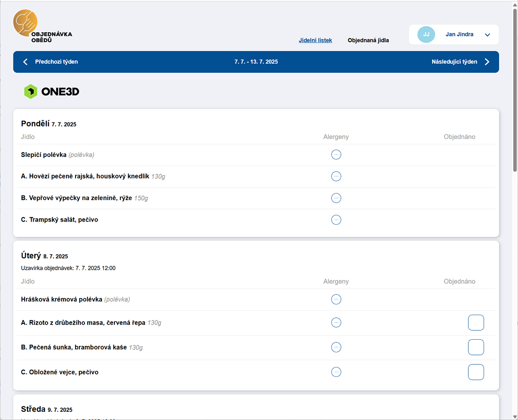Show allergens for Slepičí polévka
This screenshot has width=518, height=420.
point(336,154)
